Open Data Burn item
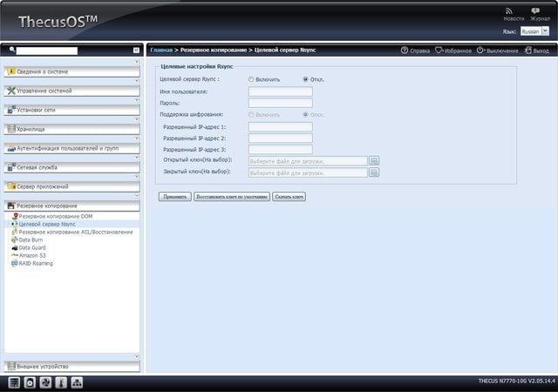This screenshot has height=392, width=558. pyautogui.click(x=31, y=240)
